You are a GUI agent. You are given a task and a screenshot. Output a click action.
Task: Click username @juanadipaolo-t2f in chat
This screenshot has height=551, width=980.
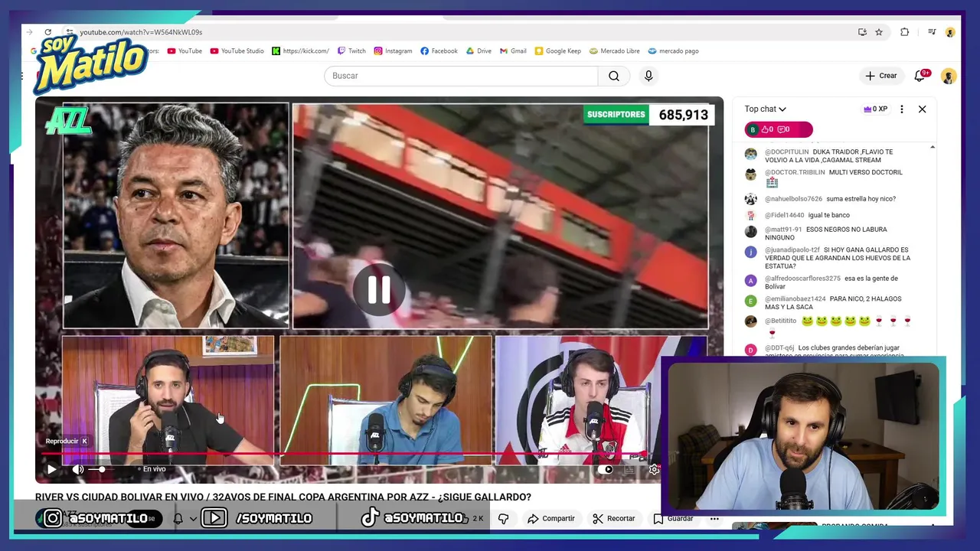792,250
